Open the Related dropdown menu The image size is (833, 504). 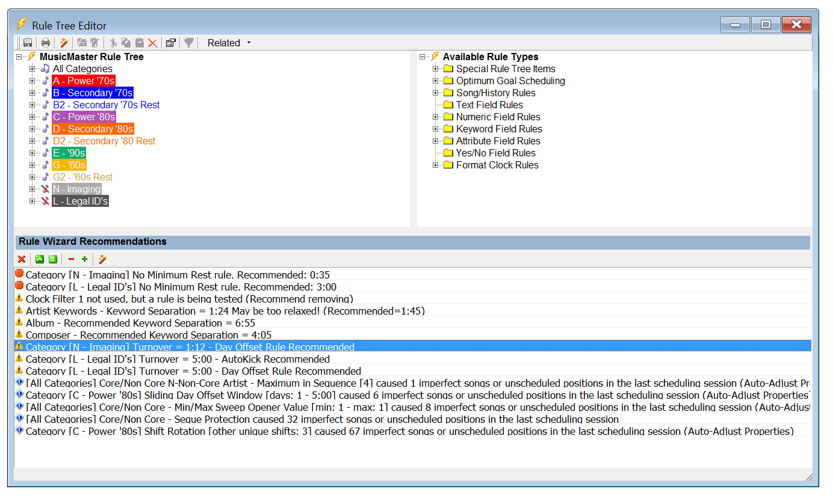pos(229,43)
